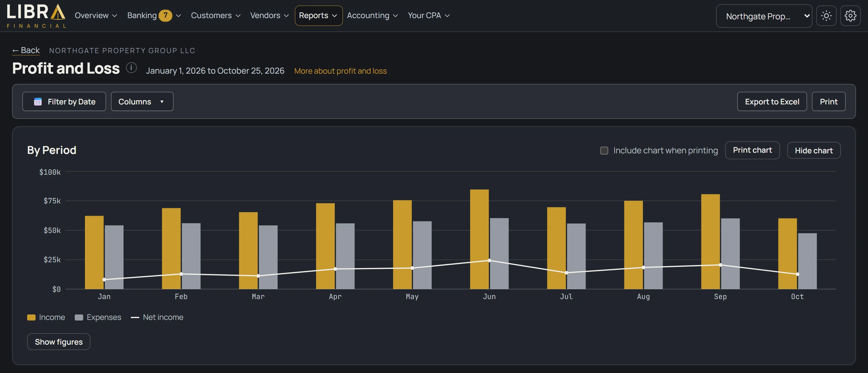Viewport: 868px width, 373px height.
Task: Click the Banking notification badge 7
Action: (x=165, y=15)
